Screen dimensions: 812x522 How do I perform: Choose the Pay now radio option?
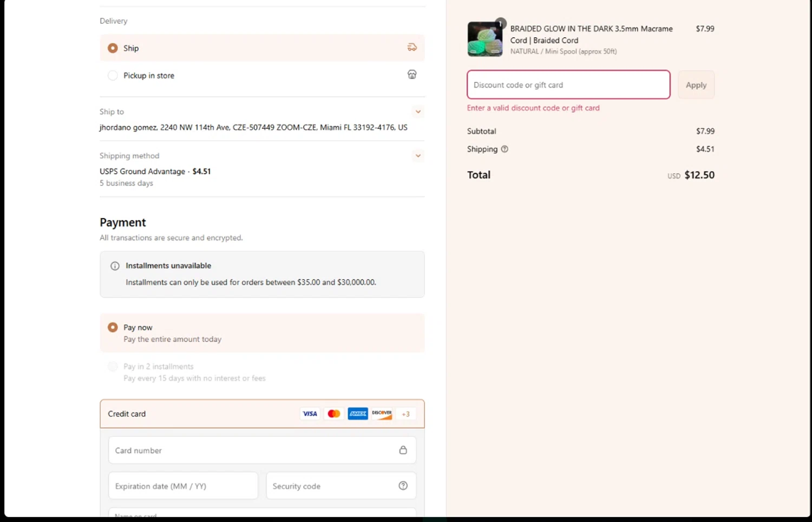[113, 328]
